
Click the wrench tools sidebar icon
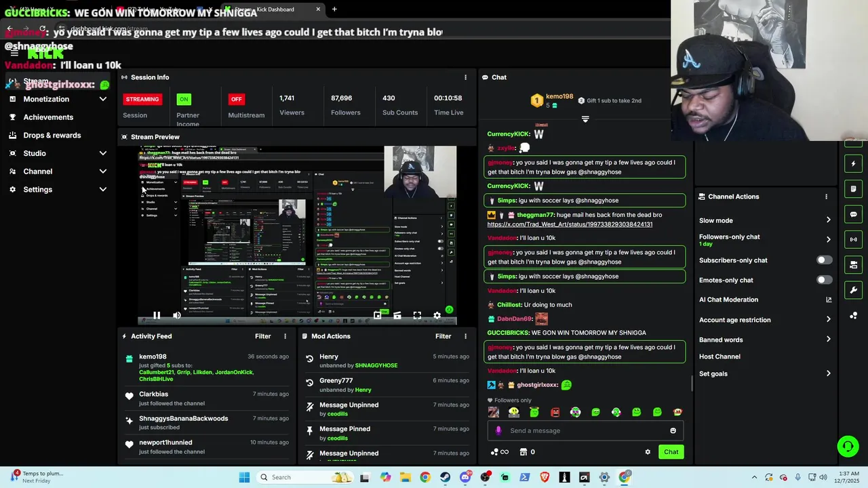[854, 290]
